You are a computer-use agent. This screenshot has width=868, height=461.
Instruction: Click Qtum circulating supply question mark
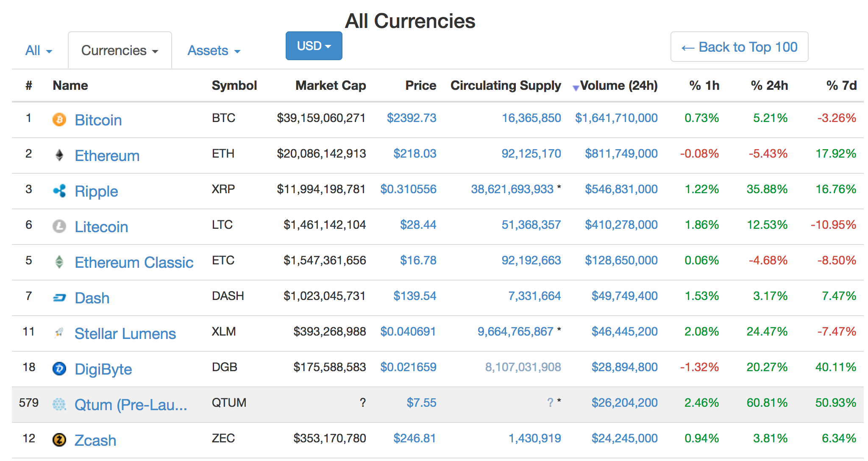550,403
